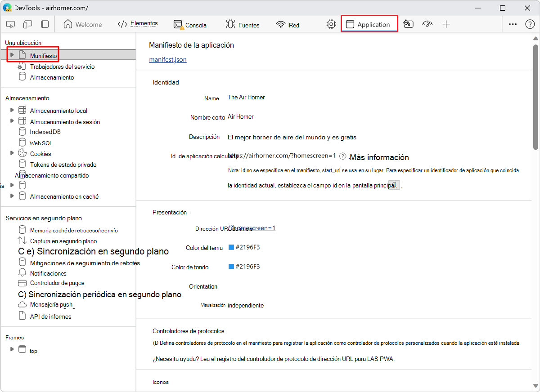The image size is (540, 392).
Task: Click the name value The Air Horner
Action: click(x=246, y=97)
